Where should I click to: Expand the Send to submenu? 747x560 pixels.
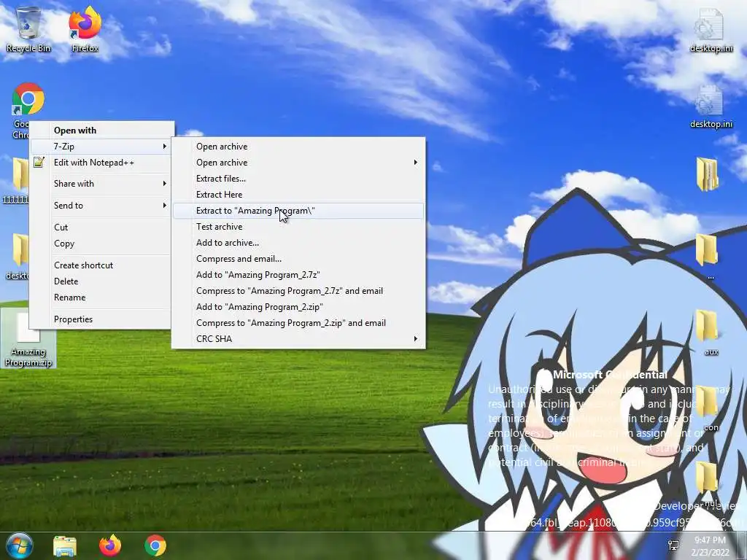pos(101,206)
